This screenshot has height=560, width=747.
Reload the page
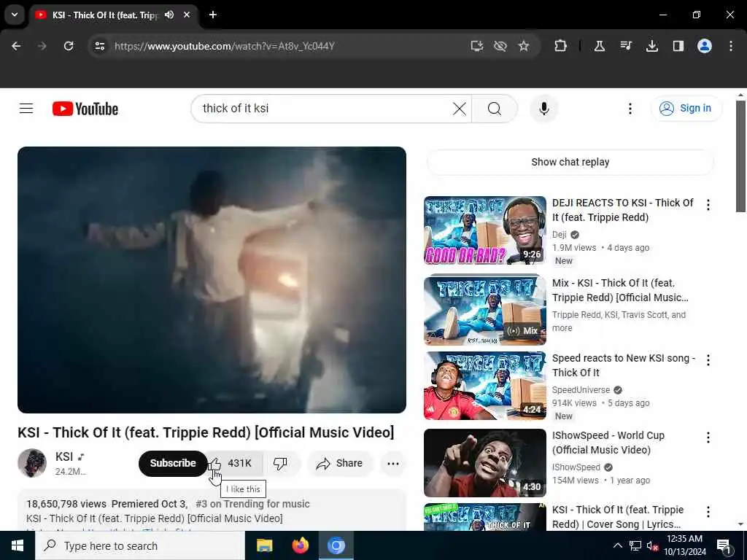69,46
